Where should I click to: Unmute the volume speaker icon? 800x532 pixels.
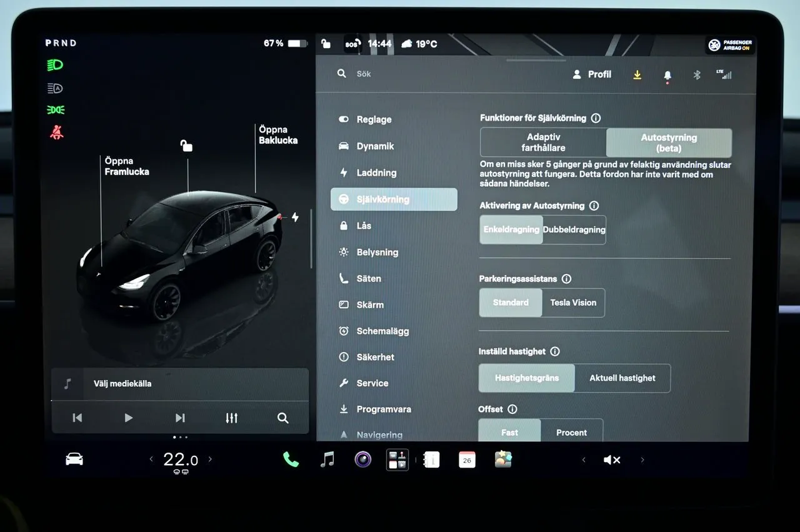pyautogui.click(x=611, y=460)
